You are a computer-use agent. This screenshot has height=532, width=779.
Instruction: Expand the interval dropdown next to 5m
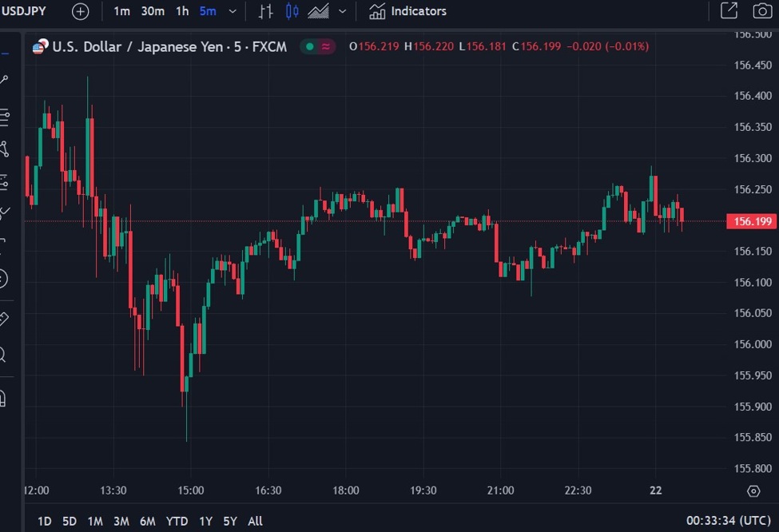[232, 11]
